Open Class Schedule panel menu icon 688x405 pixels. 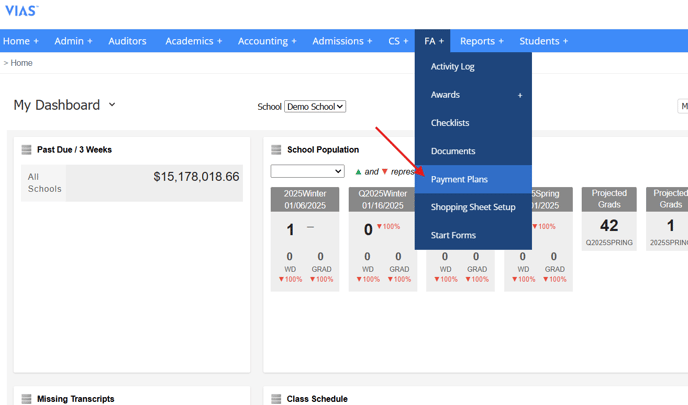276,399
